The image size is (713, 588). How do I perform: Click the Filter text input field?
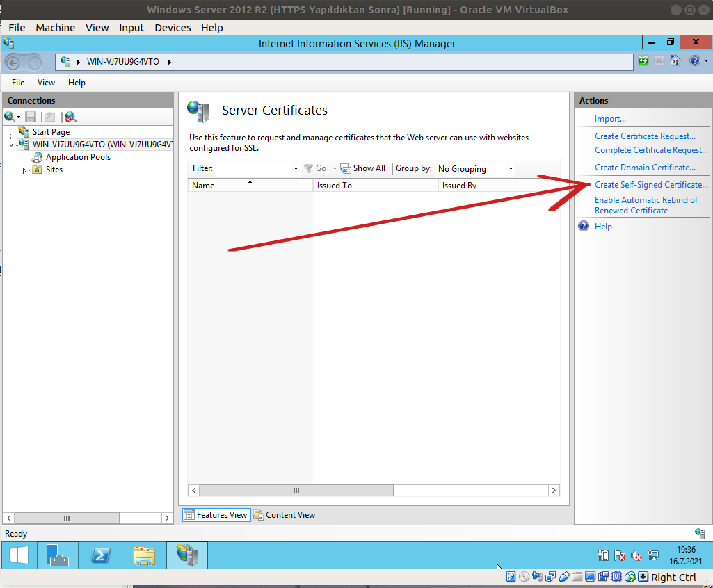tap(254, 169)
